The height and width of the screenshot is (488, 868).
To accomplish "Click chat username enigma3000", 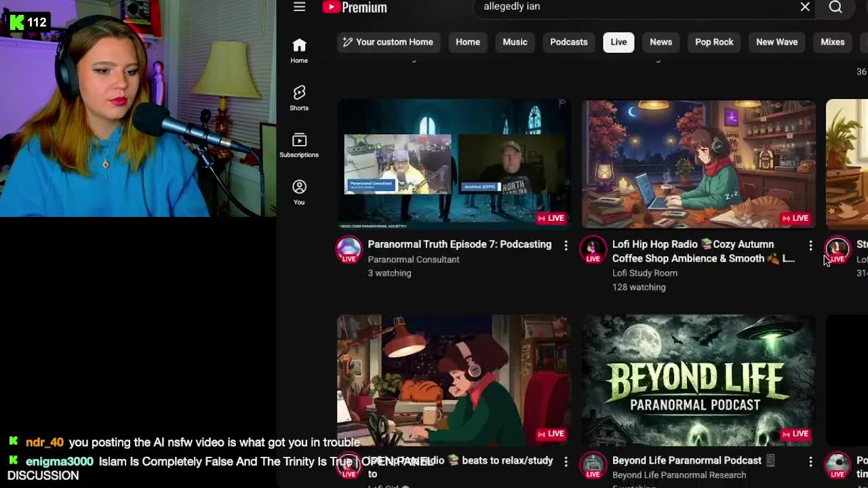I will tap(60, 462).
